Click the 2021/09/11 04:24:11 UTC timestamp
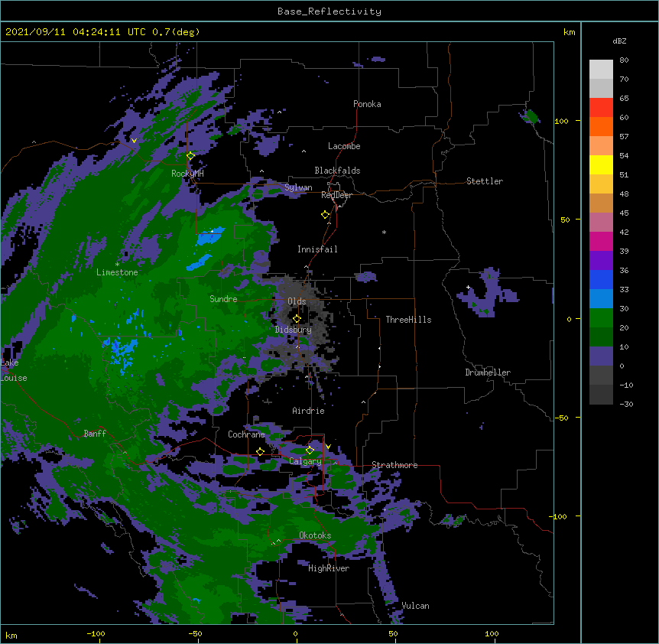This screenshot has width=659, height=644. [76, 32]
